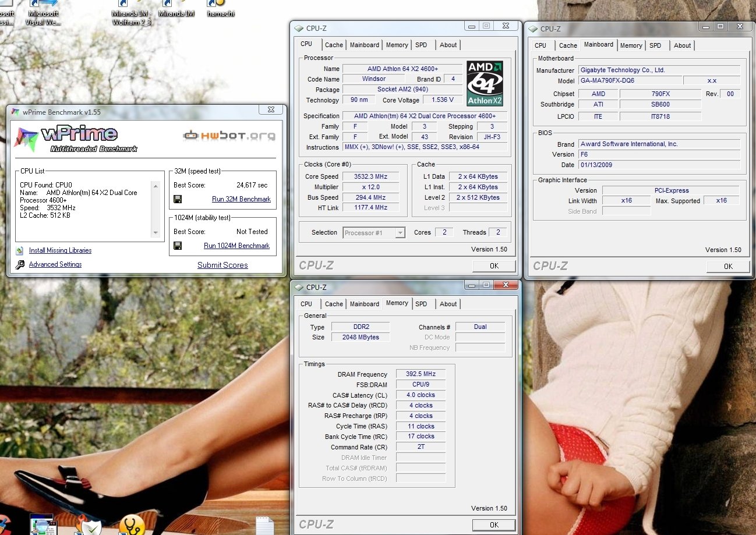The height and width of the screenshot is (535, 756).
Task: Go to About tab in the memory timings window
Action: coord(448,304)
